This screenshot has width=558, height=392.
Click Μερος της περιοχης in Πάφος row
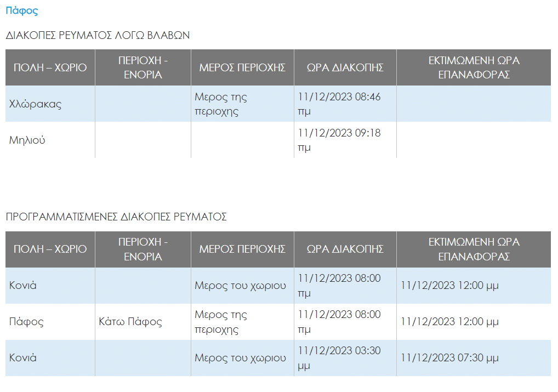click(221, 322)
